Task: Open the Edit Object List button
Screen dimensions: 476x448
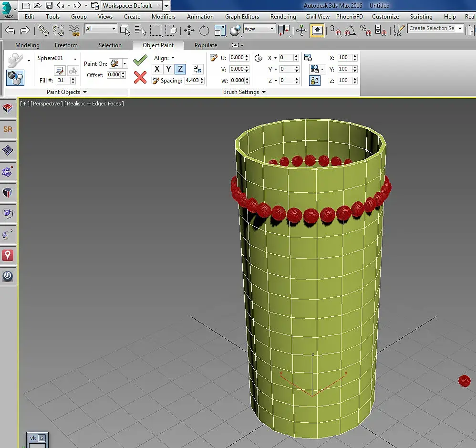Action: (60, 71)
